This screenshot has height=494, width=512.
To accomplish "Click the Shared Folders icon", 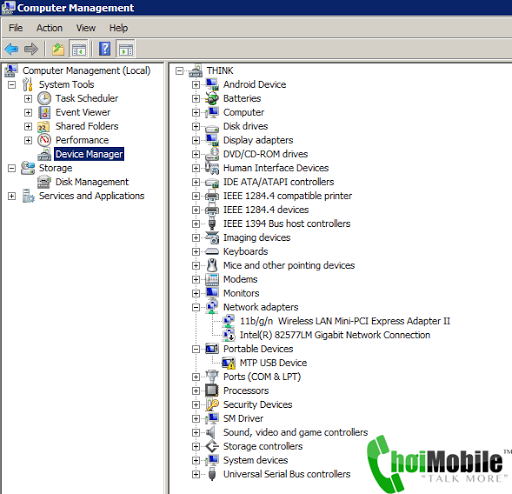I will [44, 126].
